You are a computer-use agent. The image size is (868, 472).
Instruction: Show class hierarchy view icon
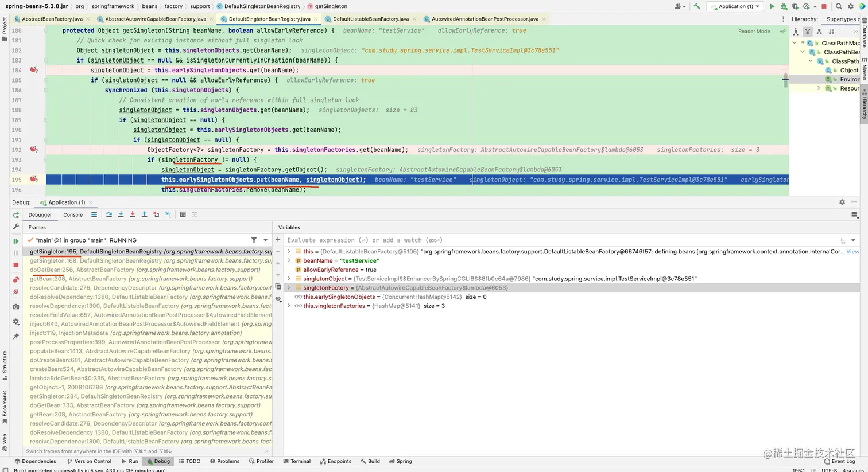click(x=796, y=32)
